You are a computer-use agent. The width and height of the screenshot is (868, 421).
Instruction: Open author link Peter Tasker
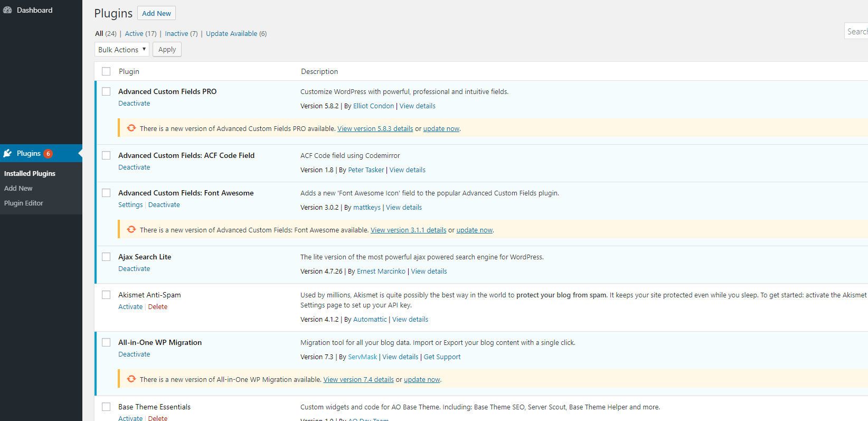[366, 170]
